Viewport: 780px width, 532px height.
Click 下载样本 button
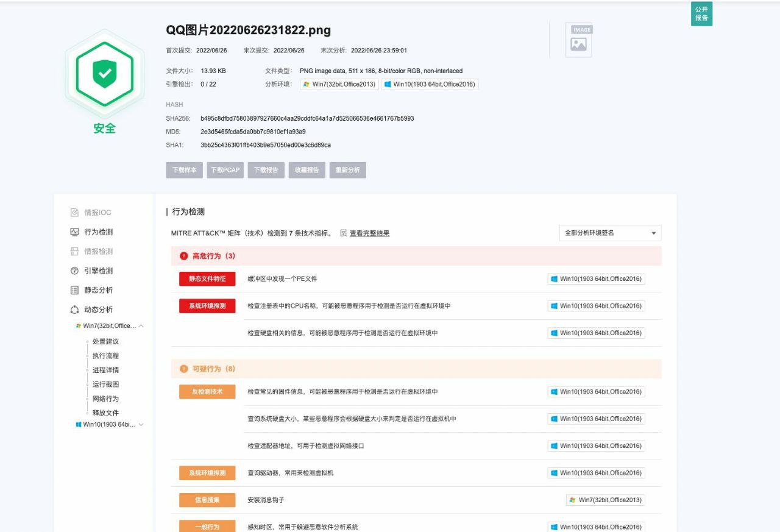184,170
